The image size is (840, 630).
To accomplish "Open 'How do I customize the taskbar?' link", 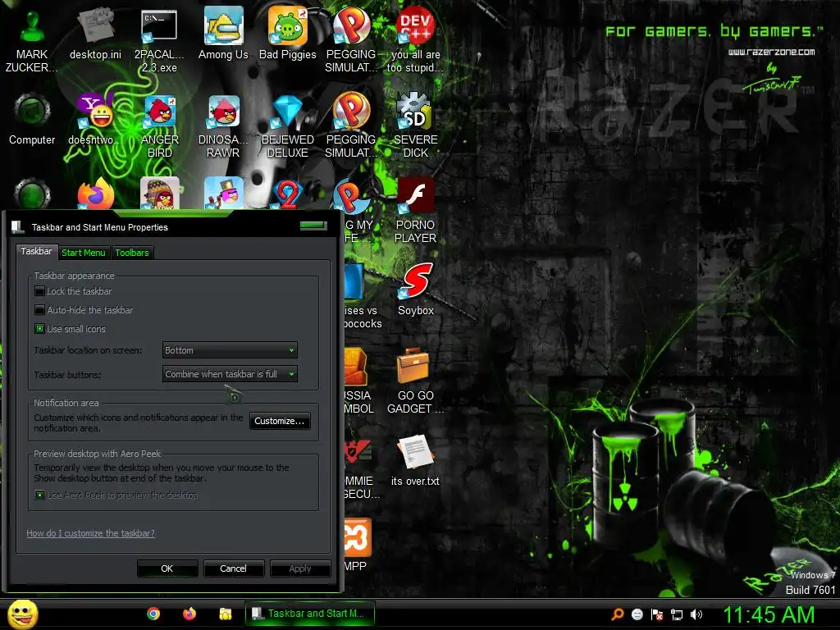I will coord(90,533).
